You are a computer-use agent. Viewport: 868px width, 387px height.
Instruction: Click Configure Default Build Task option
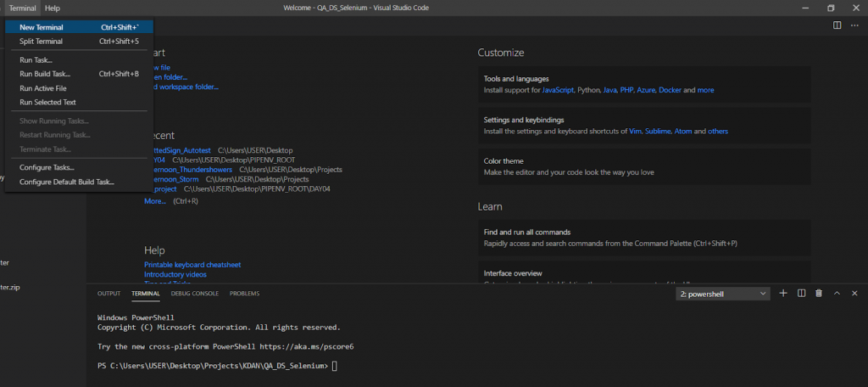click(66, 182)
